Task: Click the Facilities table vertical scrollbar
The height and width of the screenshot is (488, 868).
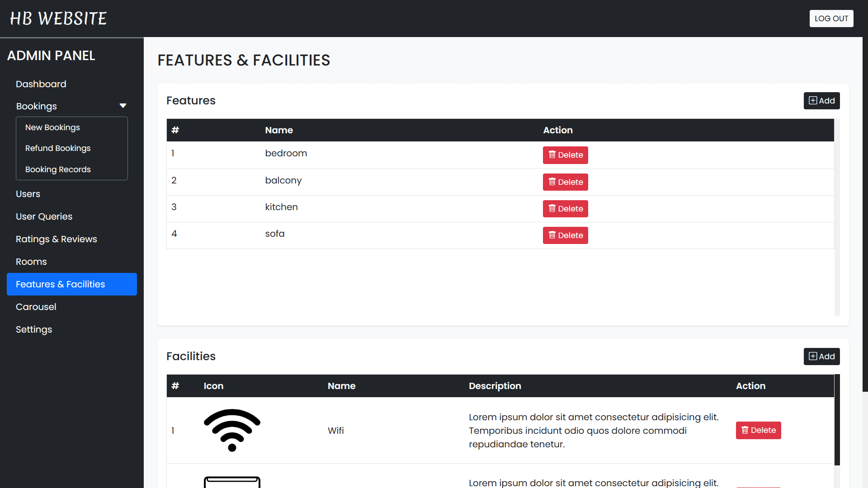Action: coord(837,420)
